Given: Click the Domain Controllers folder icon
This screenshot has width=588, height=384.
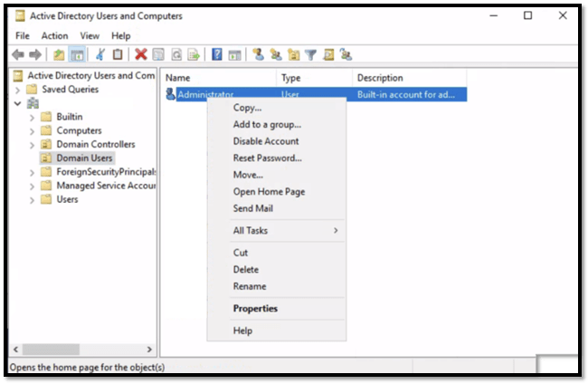Looking at the screenshot, I should point(46,144).
